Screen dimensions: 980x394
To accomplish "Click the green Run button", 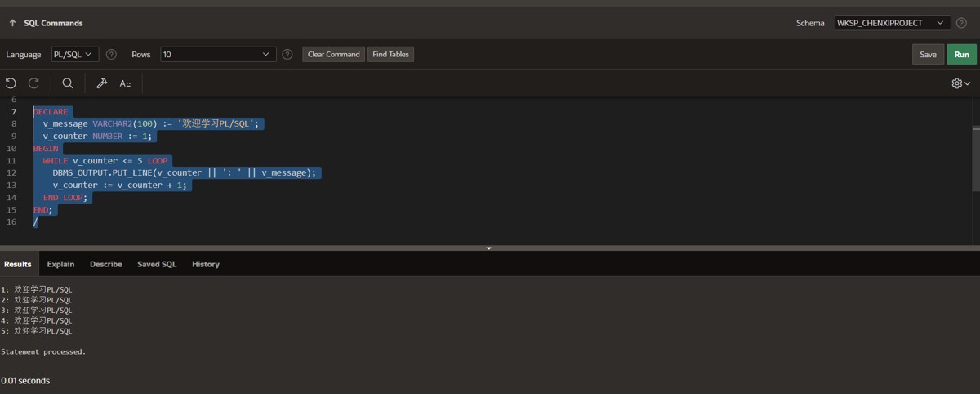I will tap(962, 55).
